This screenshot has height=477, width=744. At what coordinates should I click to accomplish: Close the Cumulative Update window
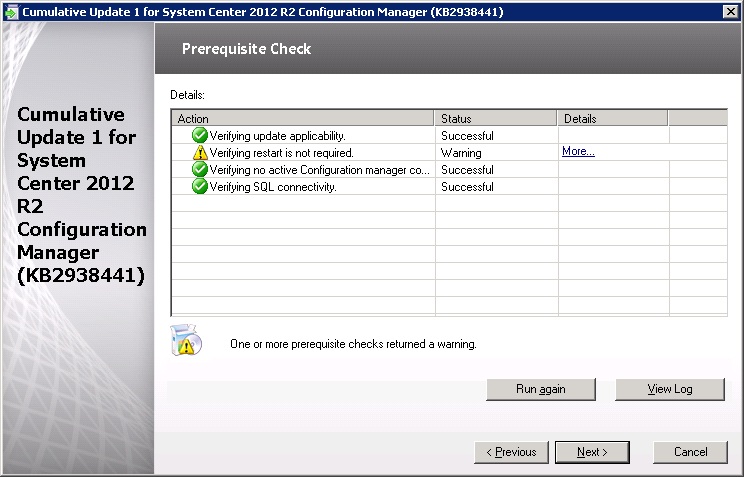(730, 11)
